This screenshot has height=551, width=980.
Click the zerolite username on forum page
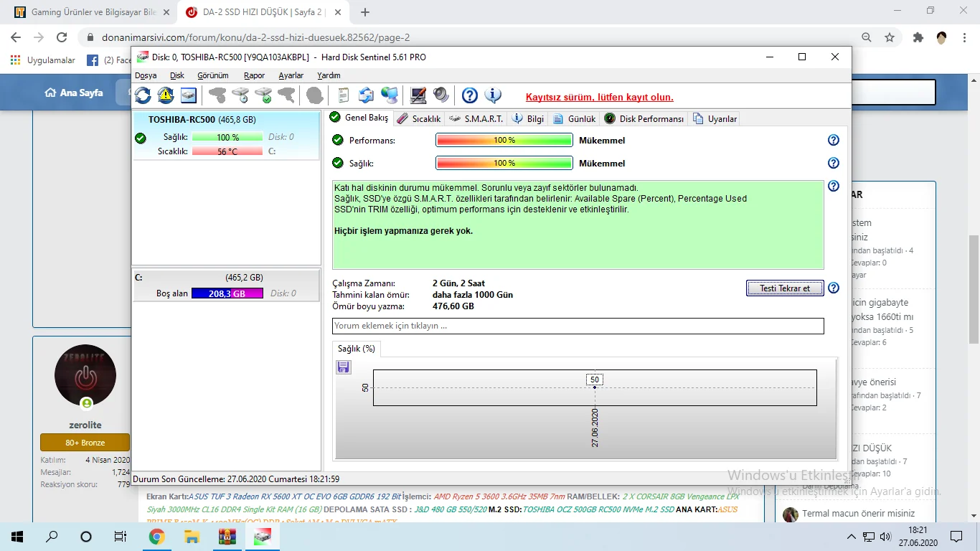coord(85,425)
